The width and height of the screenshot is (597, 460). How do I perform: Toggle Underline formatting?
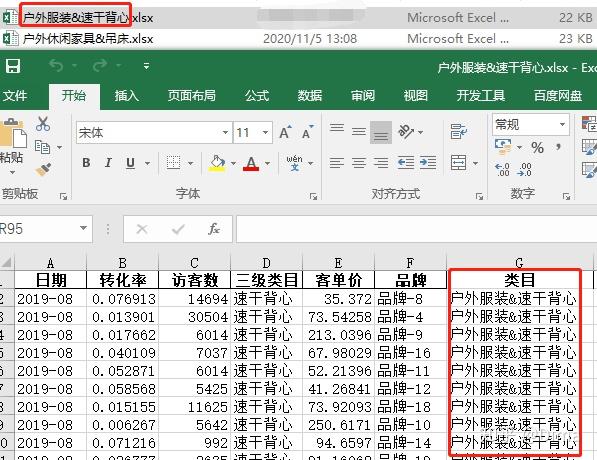130,163
